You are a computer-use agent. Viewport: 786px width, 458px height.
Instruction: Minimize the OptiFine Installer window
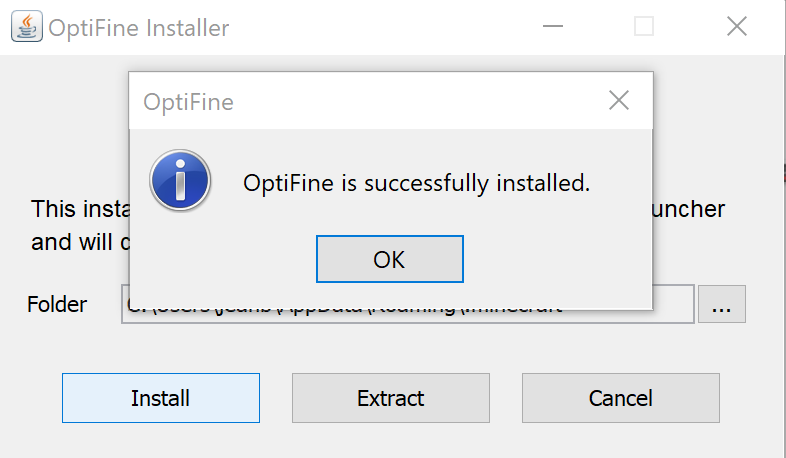point(551,27)
